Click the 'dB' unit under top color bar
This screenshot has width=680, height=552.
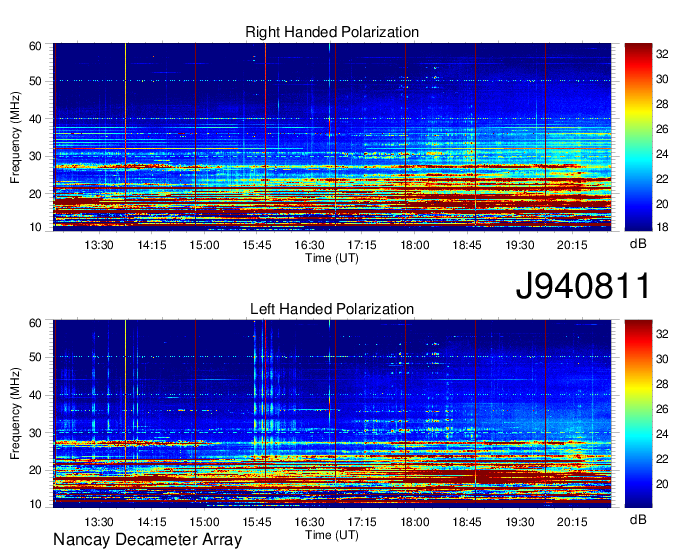pos(638,244)
